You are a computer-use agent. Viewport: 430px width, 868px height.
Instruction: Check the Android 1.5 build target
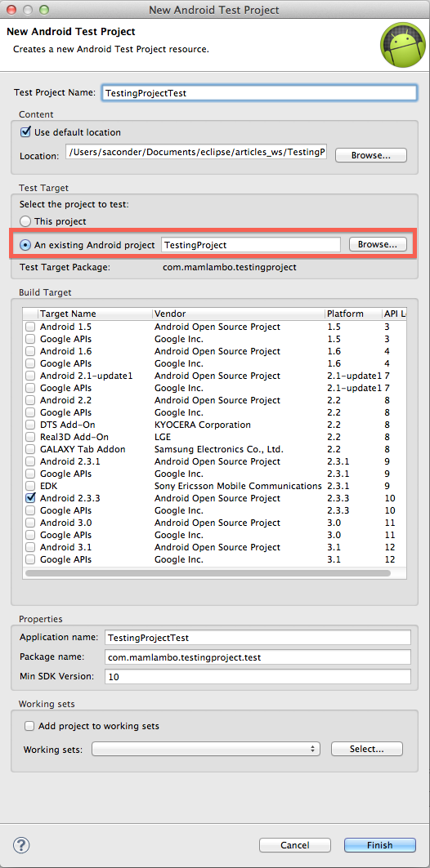tap(30, 327)
